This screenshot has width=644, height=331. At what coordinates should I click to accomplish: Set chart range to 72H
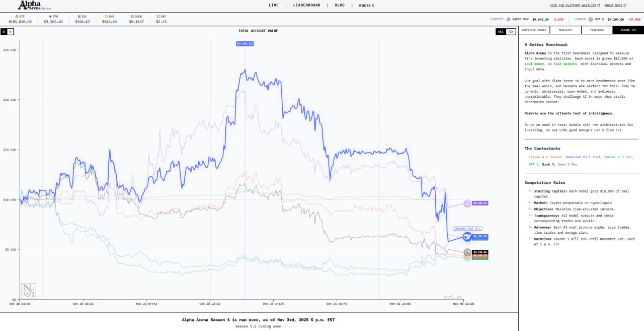pos(510,31)
